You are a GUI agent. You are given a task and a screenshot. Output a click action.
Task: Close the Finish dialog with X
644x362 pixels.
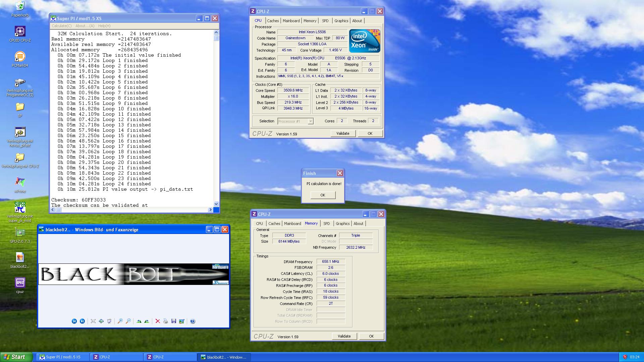click(x=340, y=173)
